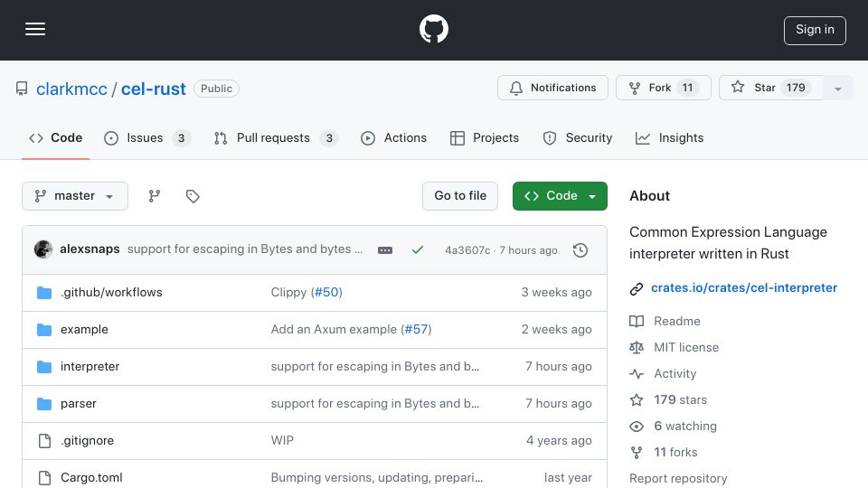Viewport: 868px width, 488px height.
Task: Open the #57 pull request link
Action: (x=416, y=329)
